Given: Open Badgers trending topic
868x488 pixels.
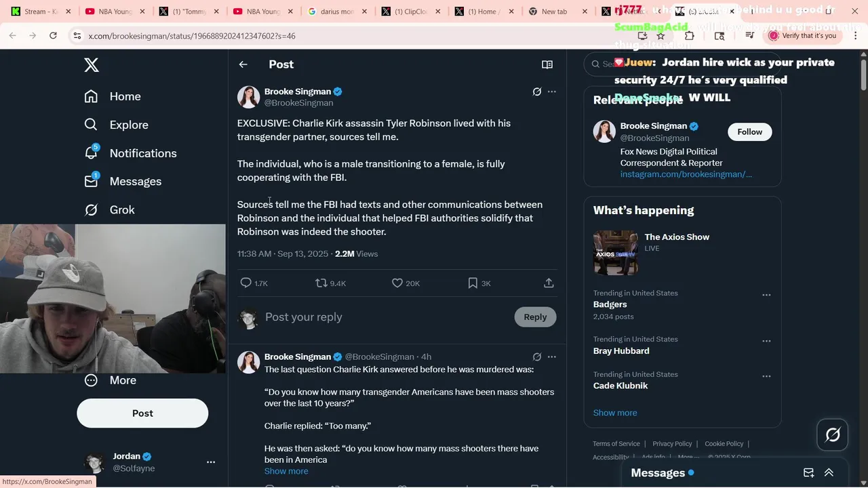Looking at the screenshot, I should [610, 304].
